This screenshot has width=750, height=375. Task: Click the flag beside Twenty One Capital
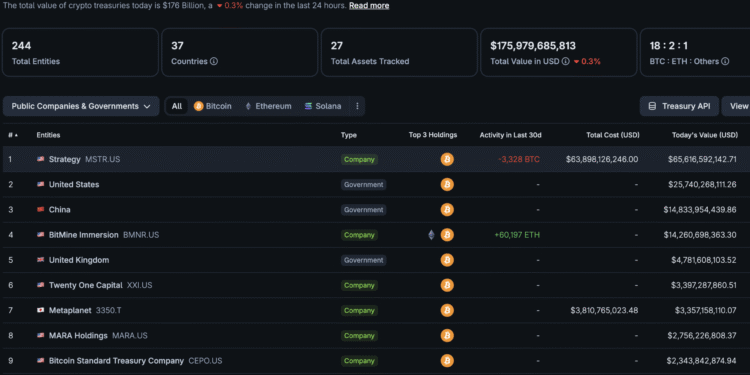click(41, 286)
